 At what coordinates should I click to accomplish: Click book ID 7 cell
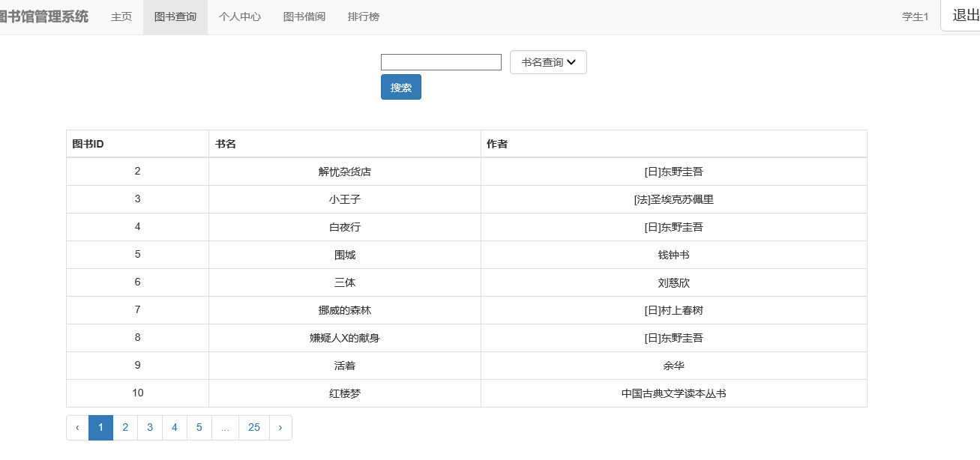point(137,310)
